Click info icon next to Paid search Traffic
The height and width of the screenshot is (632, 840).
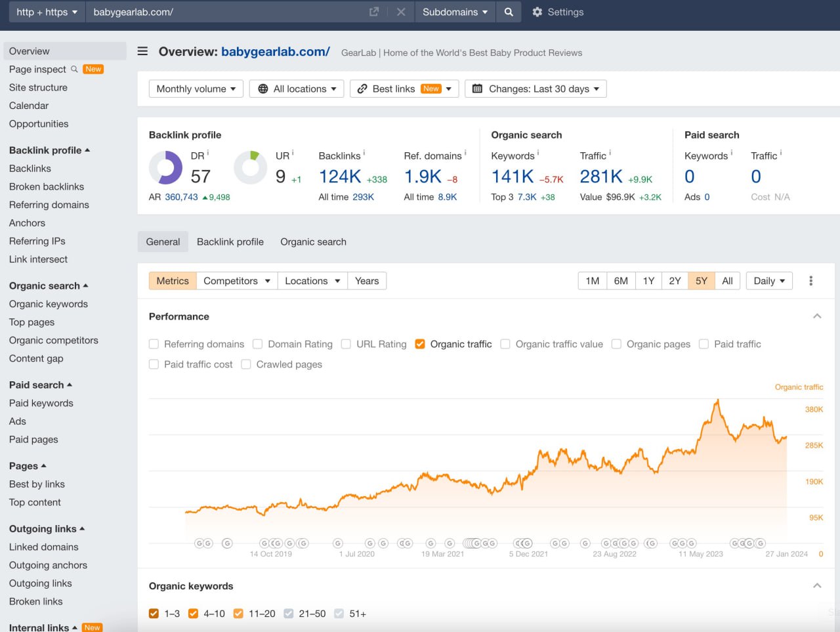click(x=781, y=153)
